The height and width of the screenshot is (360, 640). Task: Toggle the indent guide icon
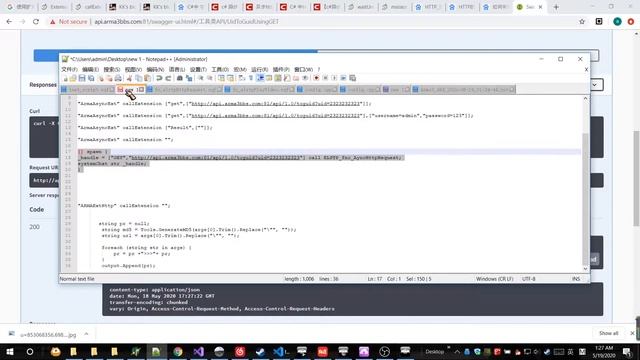point(260,78)
